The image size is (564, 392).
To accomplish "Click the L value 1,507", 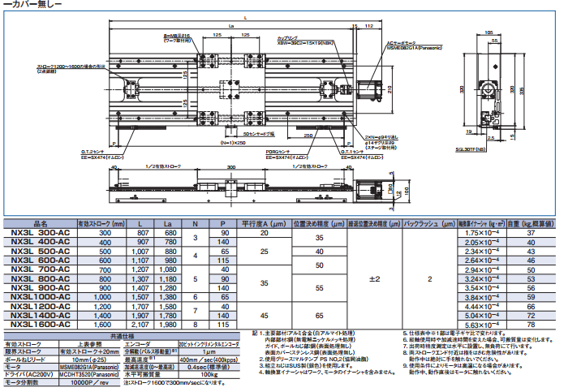I will click(140, 297).
